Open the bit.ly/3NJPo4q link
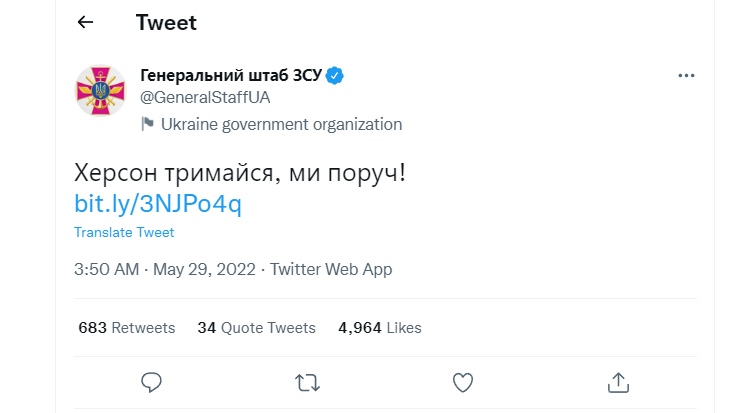This screenshot has height=413, width=746. (157, 204)
